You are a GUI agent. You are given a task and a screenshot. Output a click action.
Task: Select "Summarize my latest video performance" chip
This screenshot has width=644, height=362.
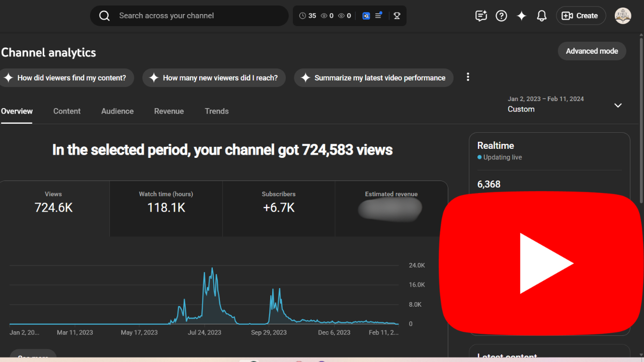pos(374,78)
